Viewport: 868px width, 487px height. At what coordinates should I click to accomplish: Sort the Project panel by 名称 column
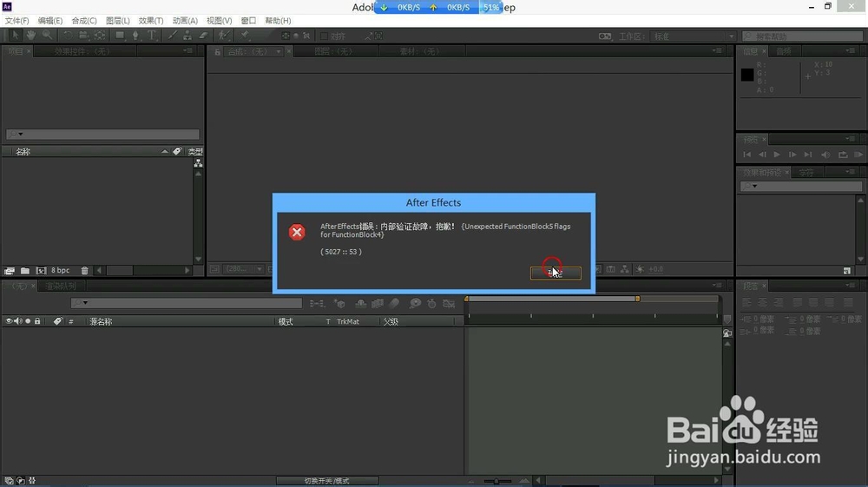click(23, 151)
